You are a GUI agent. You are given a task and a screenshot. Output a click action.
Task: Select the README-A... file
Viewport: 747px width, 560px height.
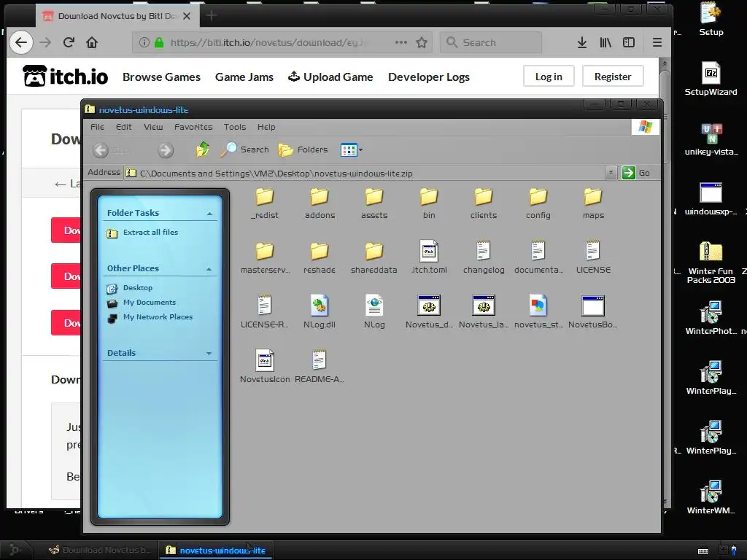click(x=320, y=367)
